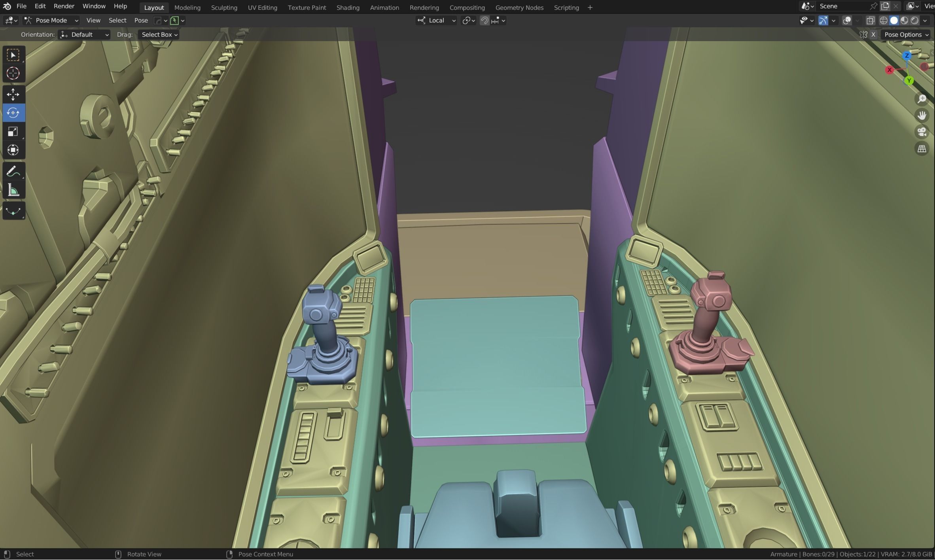The image size is (935, 560).
Task: Toggle the snapping magnet
Action: (485, 21)
